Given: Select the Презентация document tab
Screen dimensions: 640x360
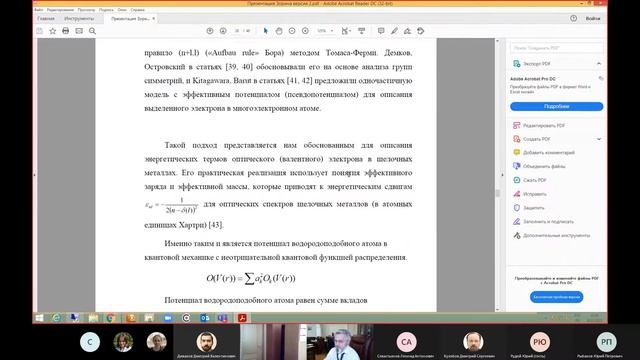Looking at the screenshot, I should point(130,19).
